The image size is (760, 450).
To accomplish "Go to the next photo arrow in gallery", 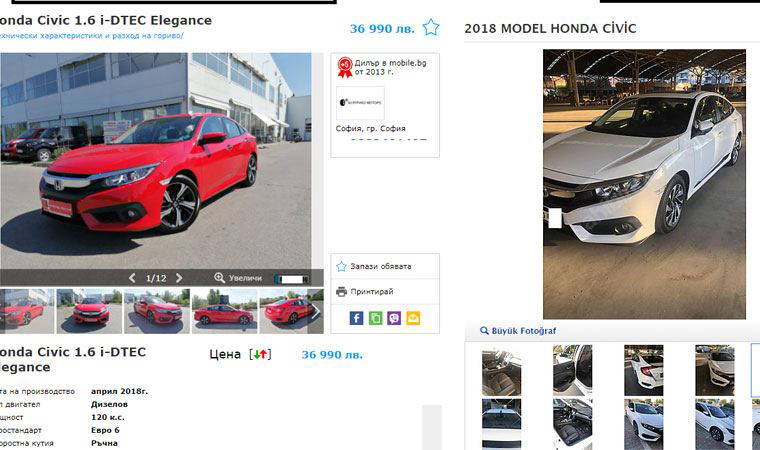I will point(179,278).
